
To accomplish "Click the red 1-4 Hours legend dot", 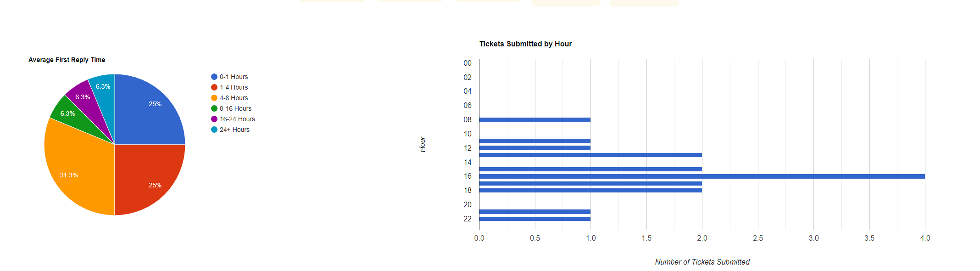I will tap(214, 87).
